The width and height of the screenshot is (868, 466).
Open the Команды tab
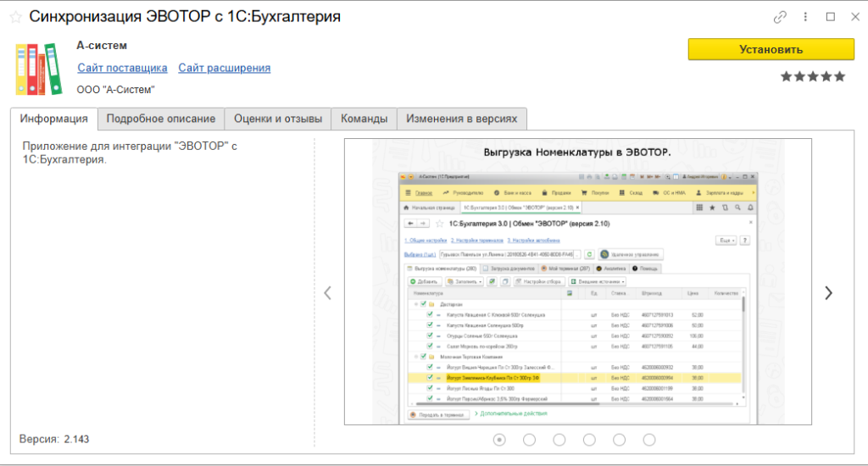click(x=364, y=119)
